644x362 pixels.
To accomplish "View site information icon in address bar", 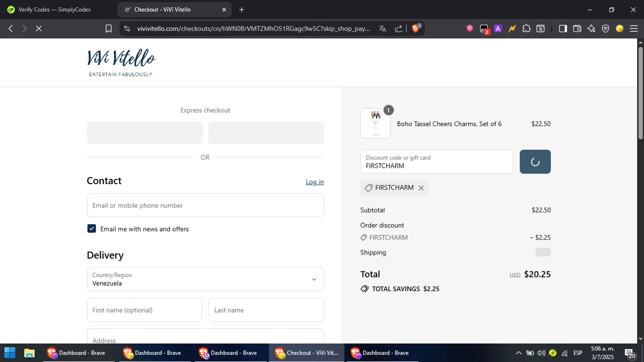I will click(x=127, y=29).
